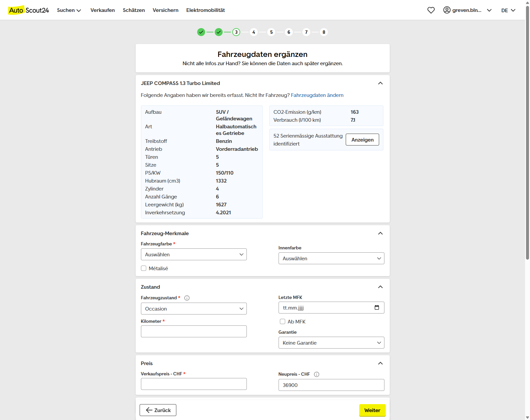This screenshot has width=530, height=420.
Task: Collapse the Zustand section
Action: 380,287
